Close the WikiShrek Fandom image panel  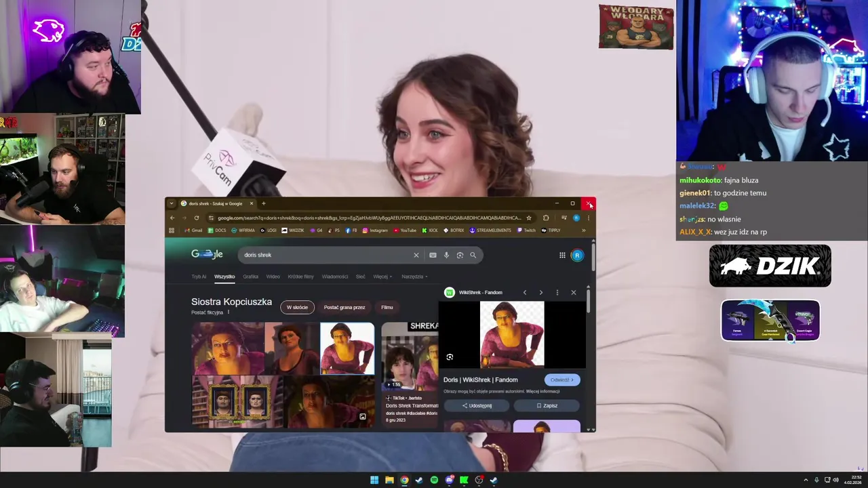coord(574,292)
